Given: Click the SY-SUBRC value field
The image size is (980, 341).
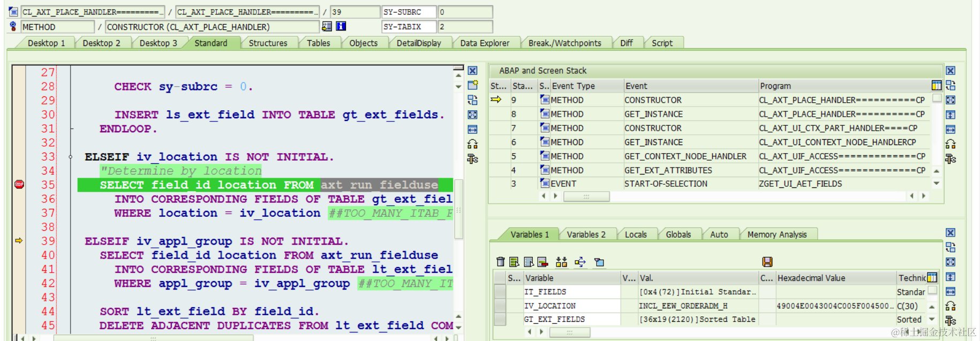Looking at the screenshot, I should [465, 12].
